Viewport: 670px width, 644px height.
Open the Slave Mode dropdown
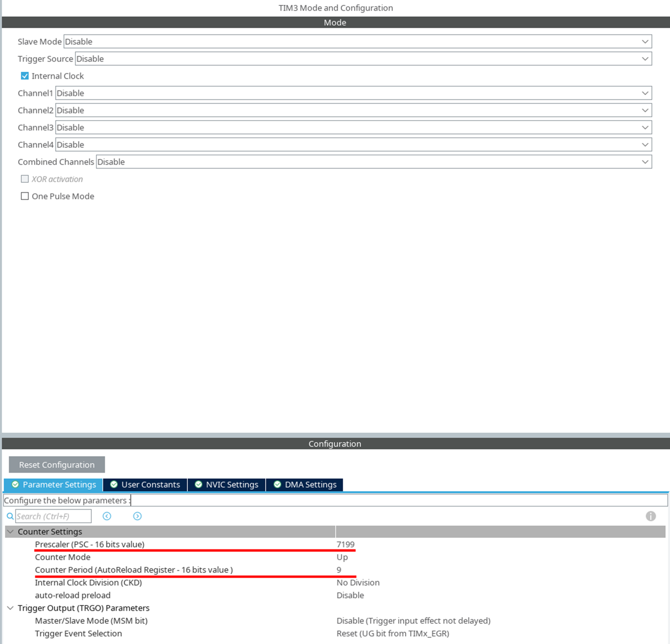357,41
